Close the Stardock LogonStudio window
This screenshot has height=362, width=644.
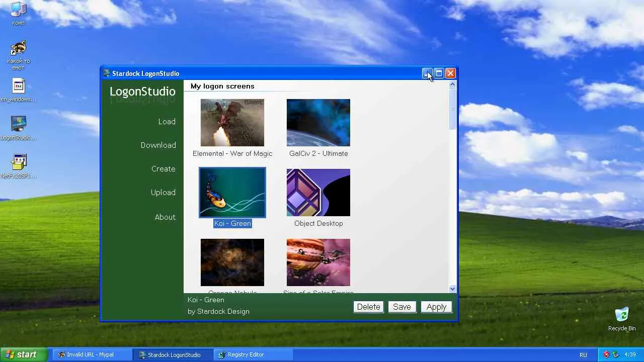pyautogui.click(x=450, y=73)
